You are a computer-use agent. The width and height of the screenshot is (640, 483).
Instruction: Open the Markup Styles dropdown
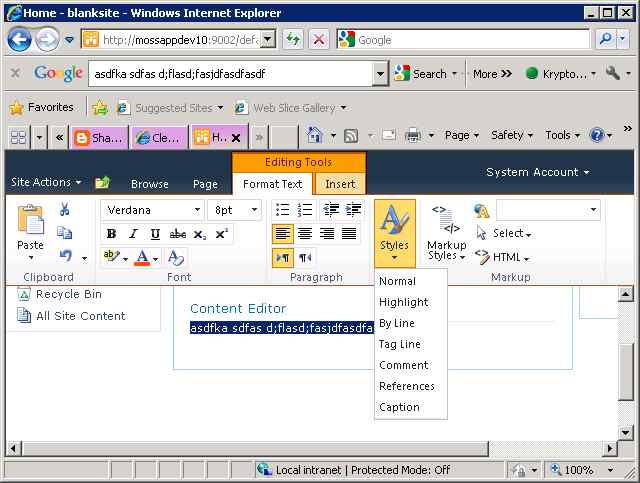coord(447,234)
